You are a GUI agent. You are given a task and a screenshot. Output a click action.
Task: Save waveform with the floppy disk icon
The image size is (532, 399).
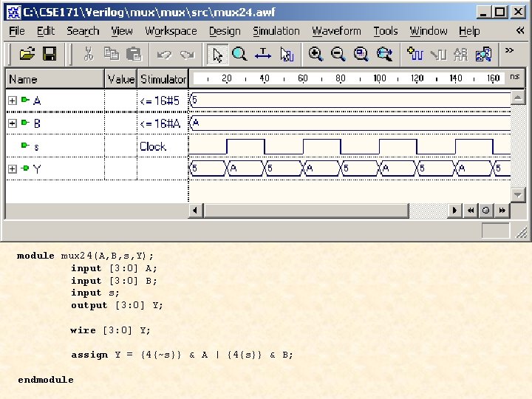50,54
